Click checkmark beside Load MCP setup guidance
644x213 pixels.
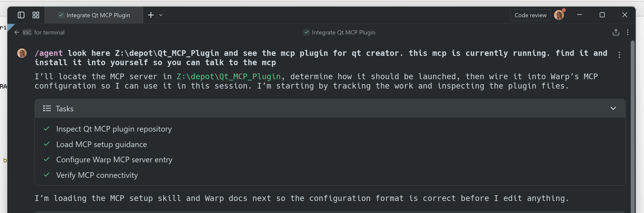(x=47, y=144)
